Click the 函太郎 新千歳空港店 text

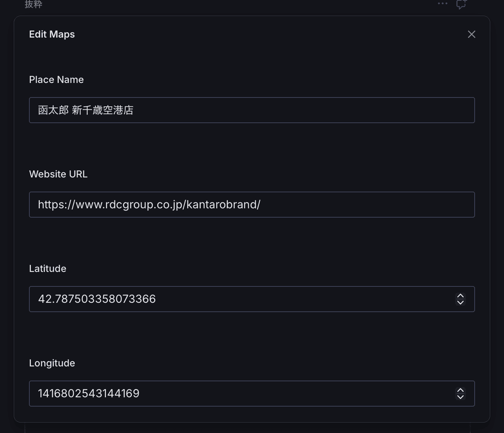(85, 110)
